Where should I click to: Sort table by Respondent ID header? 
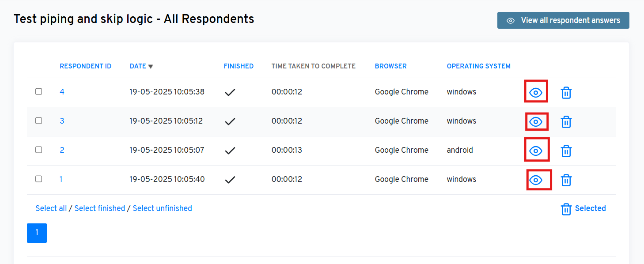(x=85, y=66)
